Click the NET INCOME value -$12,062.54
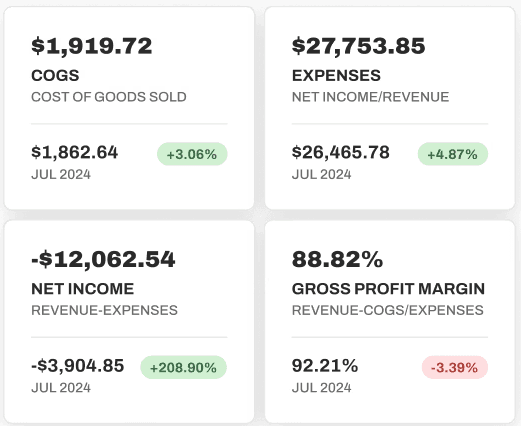The width and height of the screenshot is (521, 426). (103, 259)
